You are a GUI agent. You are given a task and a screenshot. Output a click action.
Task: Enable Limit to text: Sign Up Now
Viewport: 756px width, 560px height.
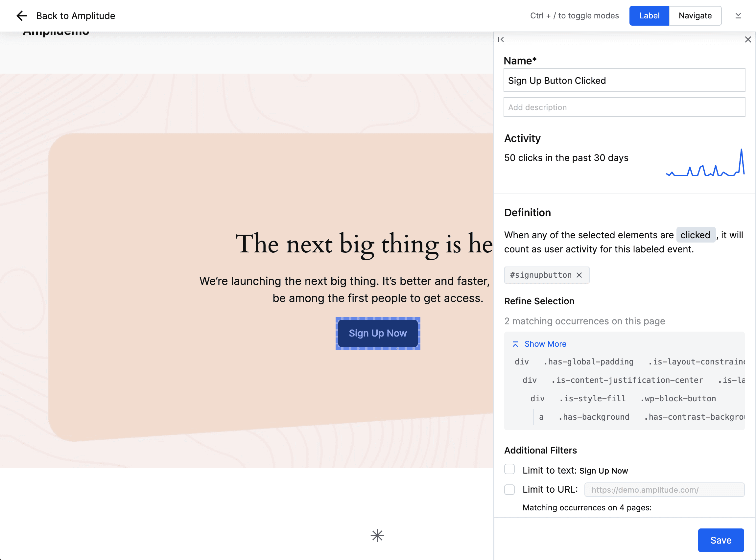pos(509,469)
